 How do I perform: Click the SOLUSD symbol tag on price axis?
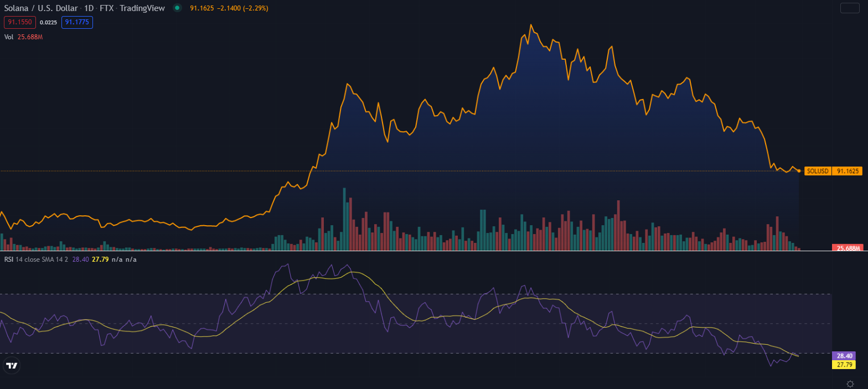tap(818, 171)
